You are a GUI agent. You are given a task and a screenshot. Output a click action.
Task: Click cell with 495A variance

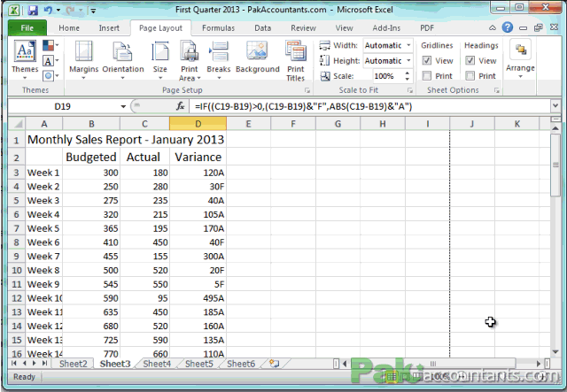pyautogui.click(x=198, y=298)
